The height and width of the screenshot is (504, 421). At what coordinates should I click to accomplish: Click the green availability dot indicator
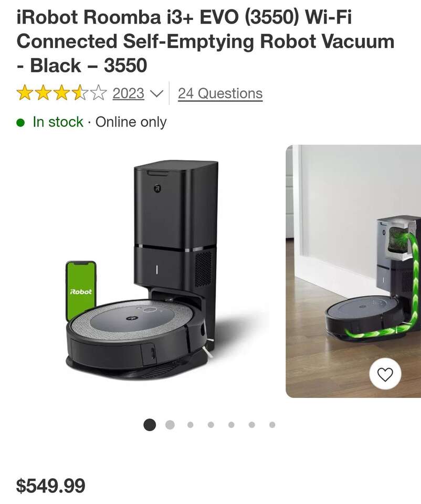(20, 123)
